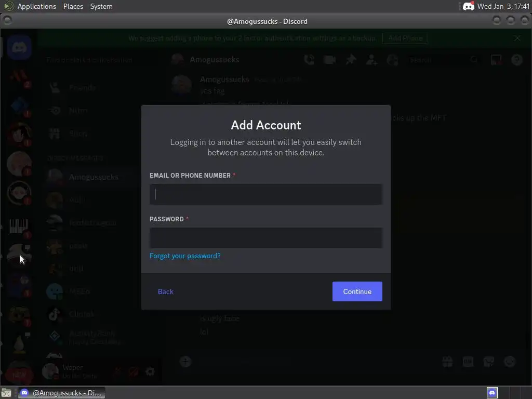Viewport: 532px width, 399px height.
Task: Open the Applications menu in the top panel
Action: point(37,6)
